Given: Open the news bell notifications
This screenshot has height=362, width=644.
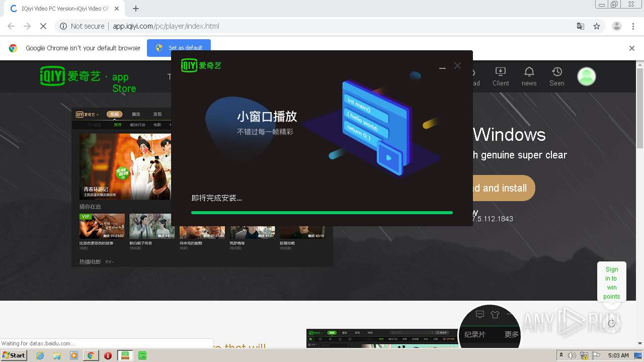Looking at the screenshot, I should [529, 76].
